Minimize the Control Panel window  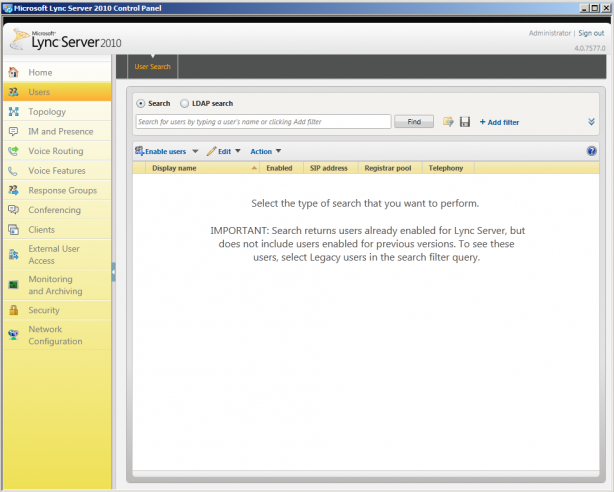point(584,8)
